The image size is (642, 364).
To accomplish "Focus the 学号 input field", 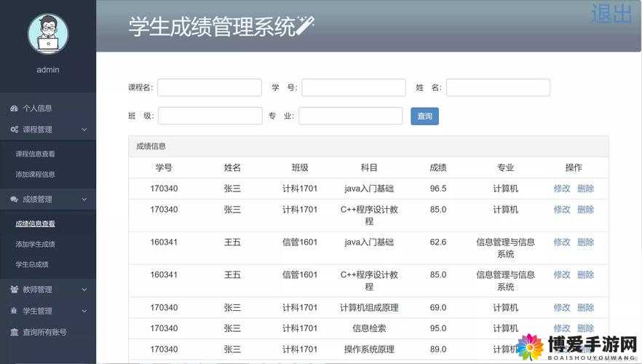I will [354, 87].
